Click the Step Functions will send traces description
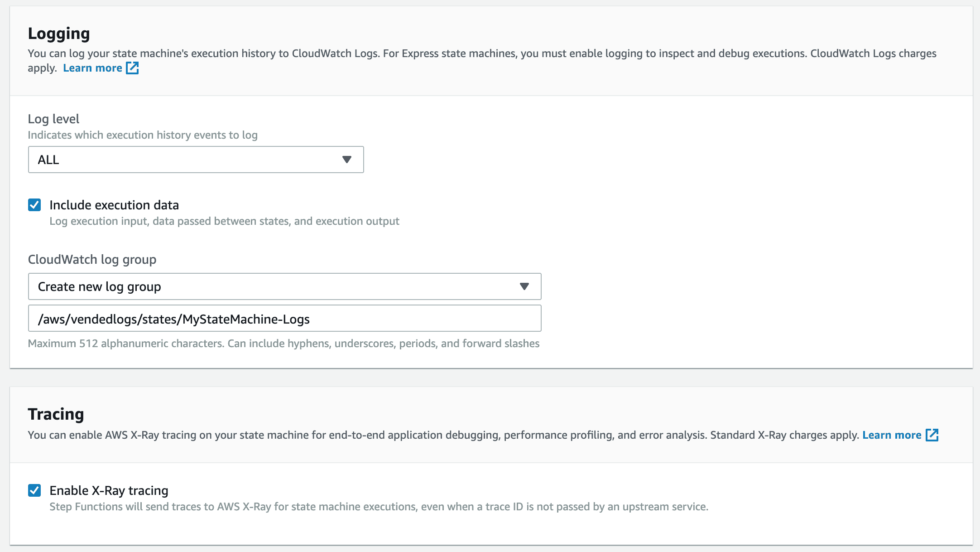This screenshot has height=552, width=980. click(x=379, y=507)
